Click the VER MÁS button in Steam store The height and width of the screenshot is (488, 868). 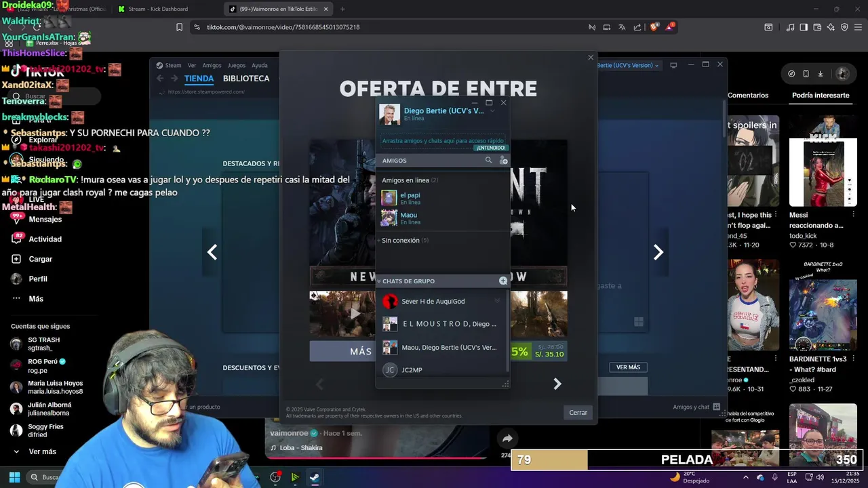pyautogui.click(x=628, y=367)
